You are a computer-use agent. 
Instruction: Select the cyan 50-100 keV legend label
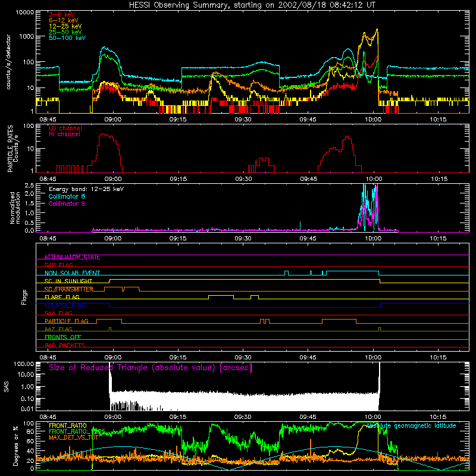coord(67,38)
